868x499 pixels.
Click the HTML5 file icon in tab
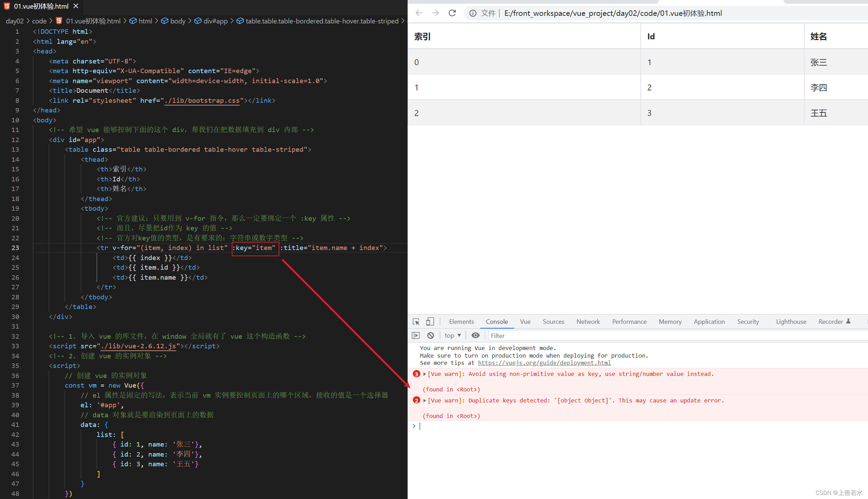7,6
